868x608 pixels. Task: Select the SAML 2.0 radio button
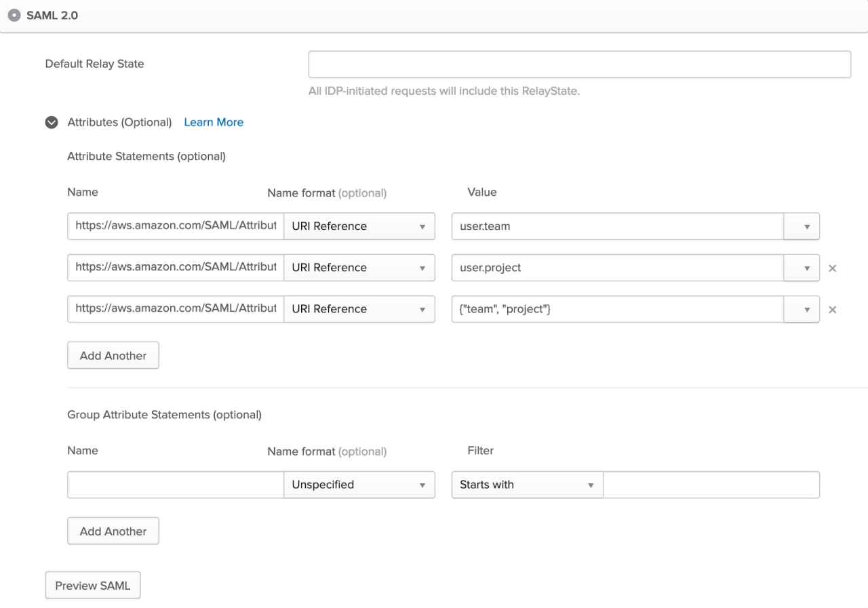click(x=14, y=15)
